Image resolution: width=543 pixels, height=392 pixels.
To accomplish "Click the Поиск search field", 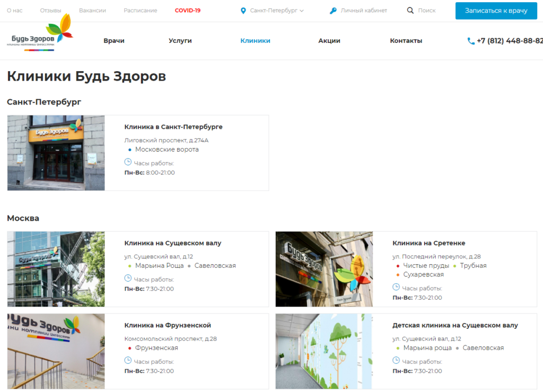I will [427, 11].
